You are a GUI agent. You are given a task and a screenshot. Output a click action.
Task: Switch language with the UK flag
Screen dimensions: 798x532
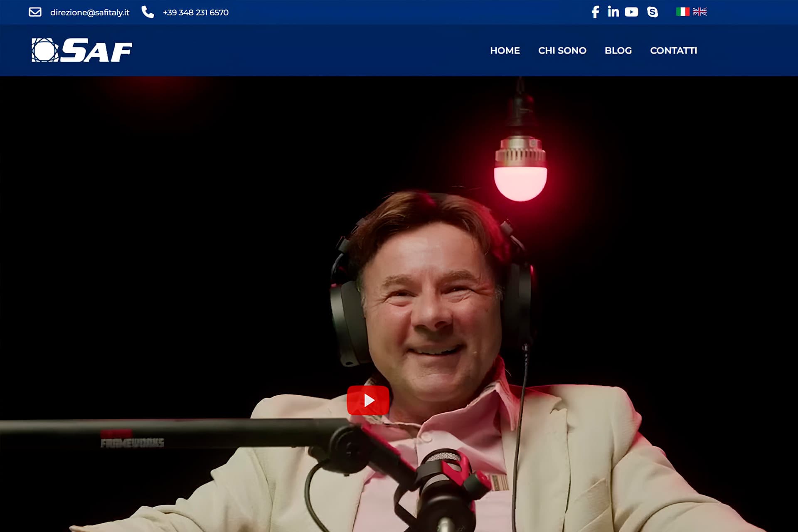click(699, 12)
